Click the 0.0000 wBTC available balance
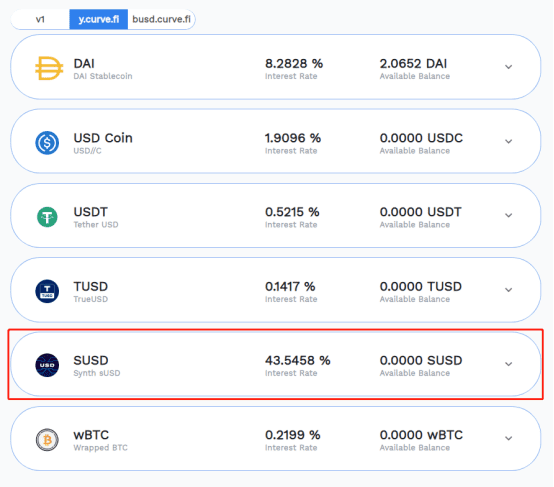 coord(421,435)
